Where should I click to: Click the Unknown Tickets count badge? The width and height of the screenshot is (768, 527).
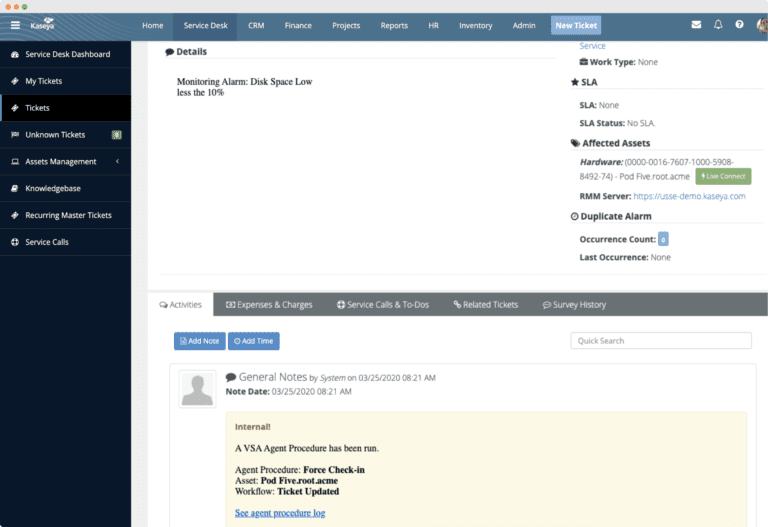coord(117,135)
